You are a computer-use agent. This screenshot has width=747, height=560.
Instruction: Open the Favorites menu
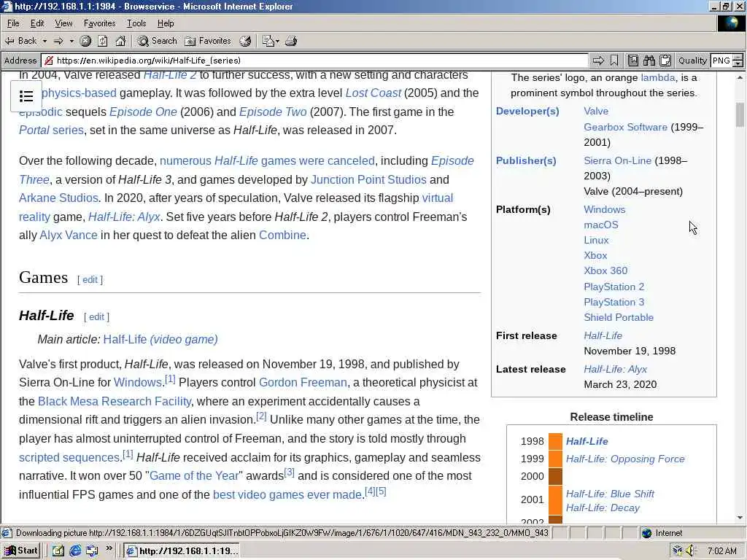[99, 23]
